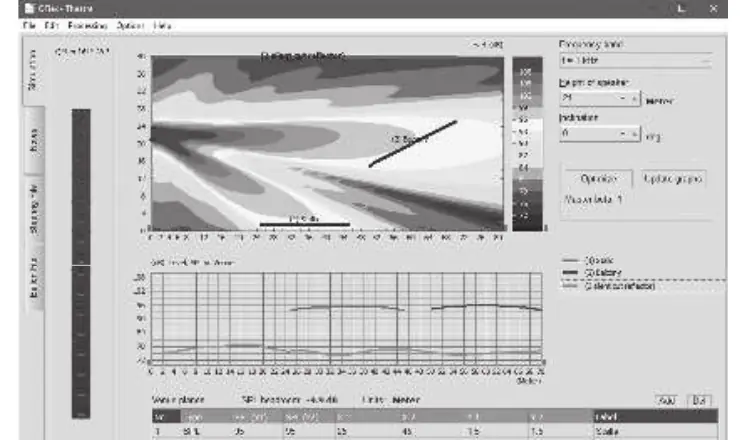Open the Processing menu
746x440 pixels.
click(x=88, y=25)
